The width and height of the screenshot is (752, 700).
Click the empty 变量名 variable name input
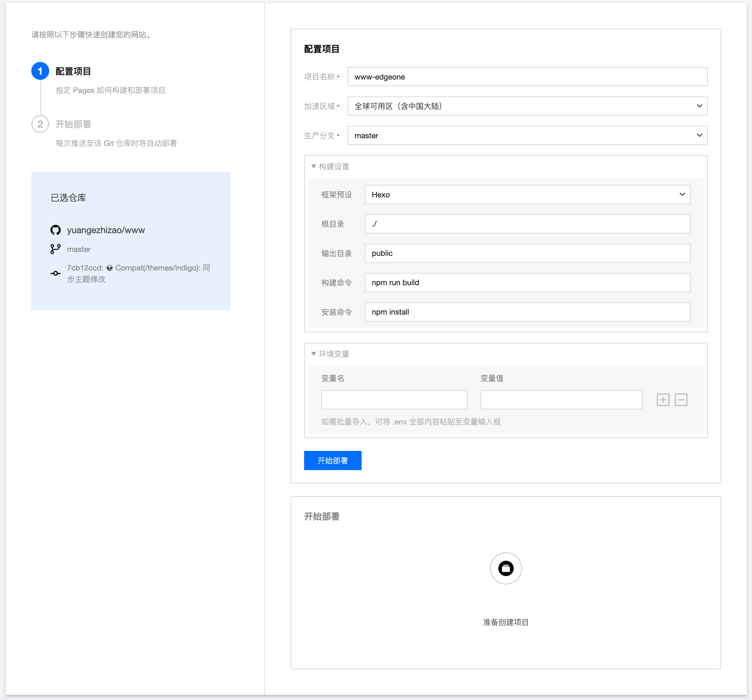click(x=394, y=400)
